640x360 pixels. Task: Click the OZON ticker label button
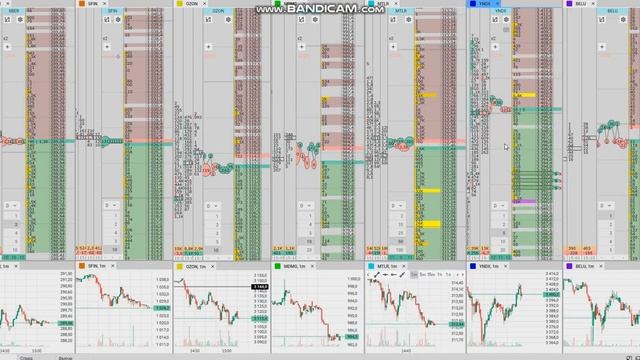[218, 11]
